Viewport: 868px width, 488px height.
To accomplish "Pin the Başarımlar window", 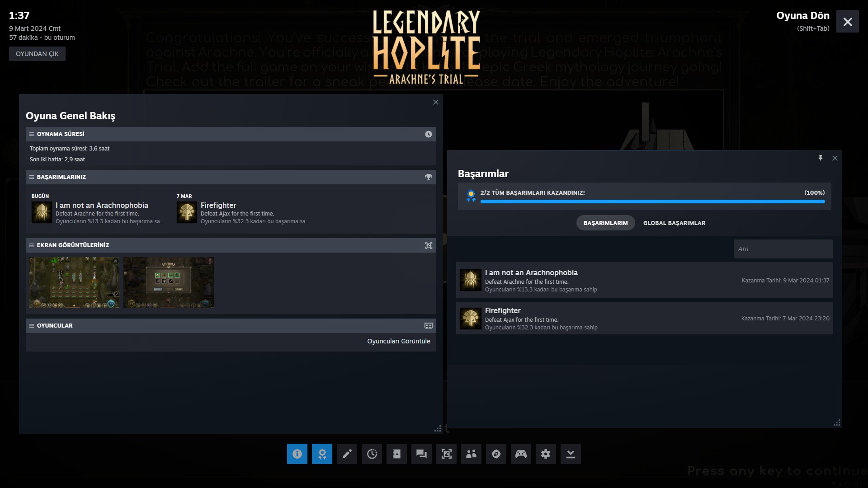I will tap(820, 158).
